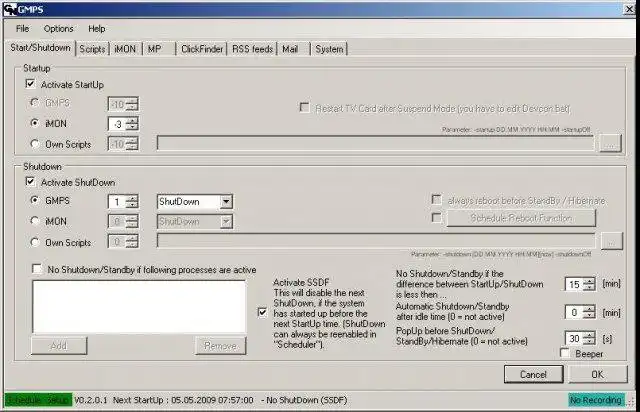Adjust the StartUp/ShutDown difference minutes stepper

(x=589, y=284)
